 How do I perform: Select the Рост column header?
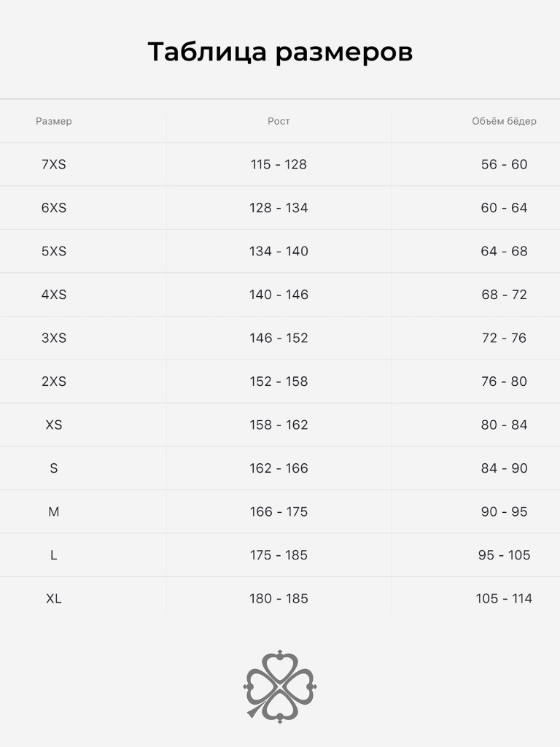279,121
